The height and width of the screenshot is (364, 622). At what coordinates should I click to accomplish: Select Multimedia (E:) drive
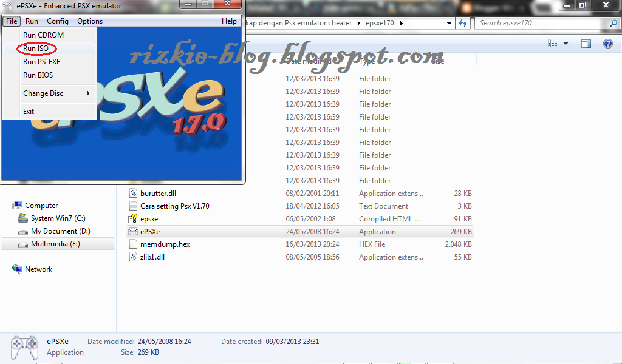coord(55,244)
